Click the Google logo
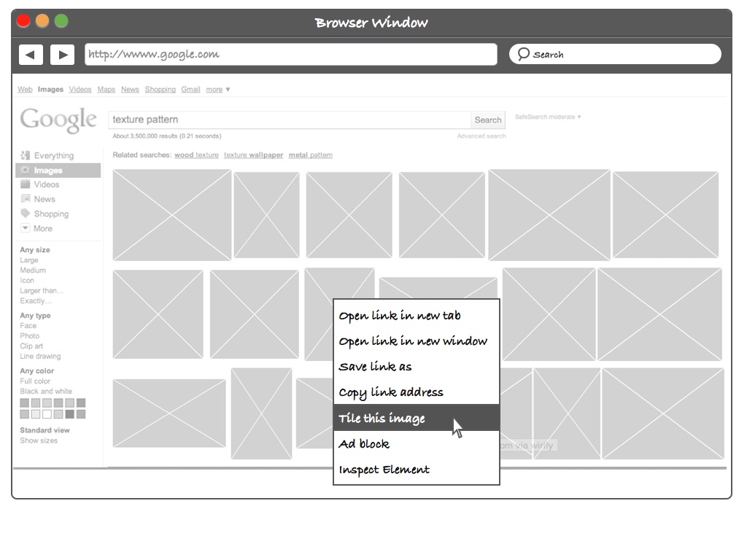This screenshot has height=560, width=747. tap(58, 120)
